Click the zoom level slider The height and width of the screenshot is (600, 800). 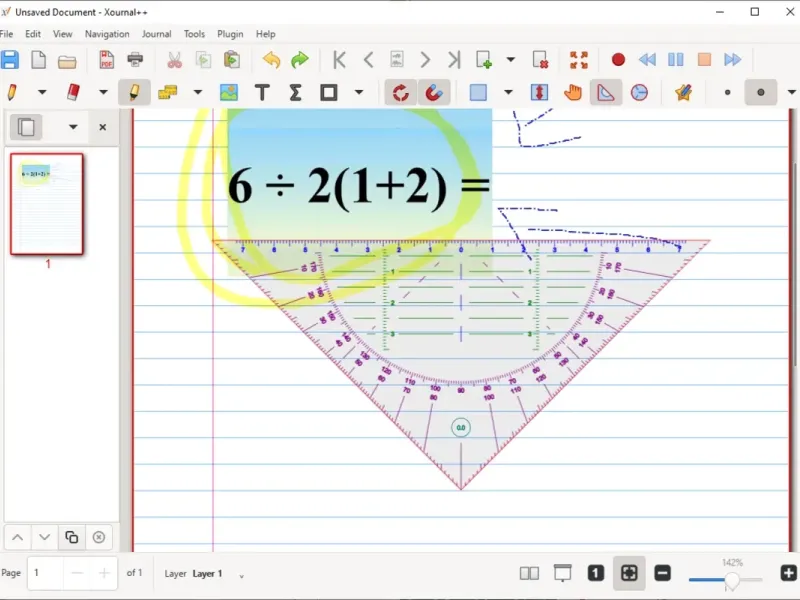point(726,580)
